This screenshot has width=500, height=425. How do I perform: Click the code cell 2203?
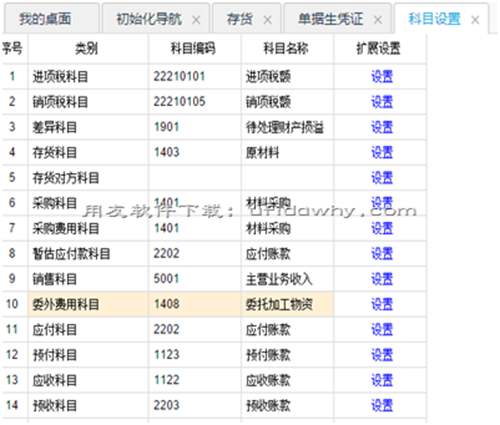tap(195, 406)
